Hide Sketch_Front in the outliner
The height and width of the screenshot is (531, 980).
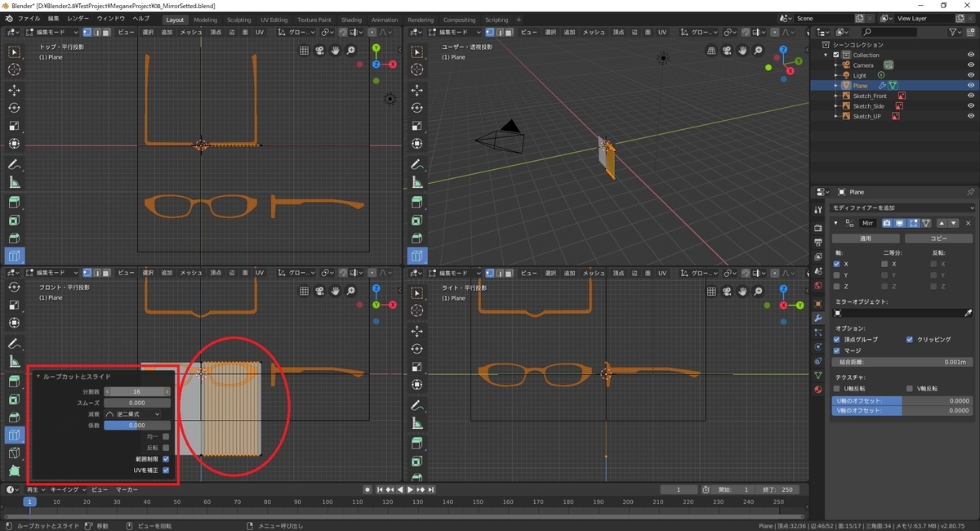tap(971, 96)
